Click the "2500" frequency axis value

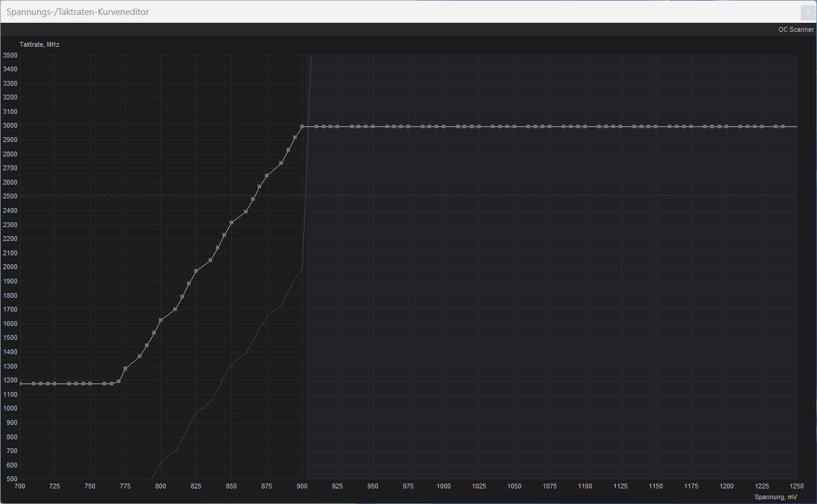10,197
